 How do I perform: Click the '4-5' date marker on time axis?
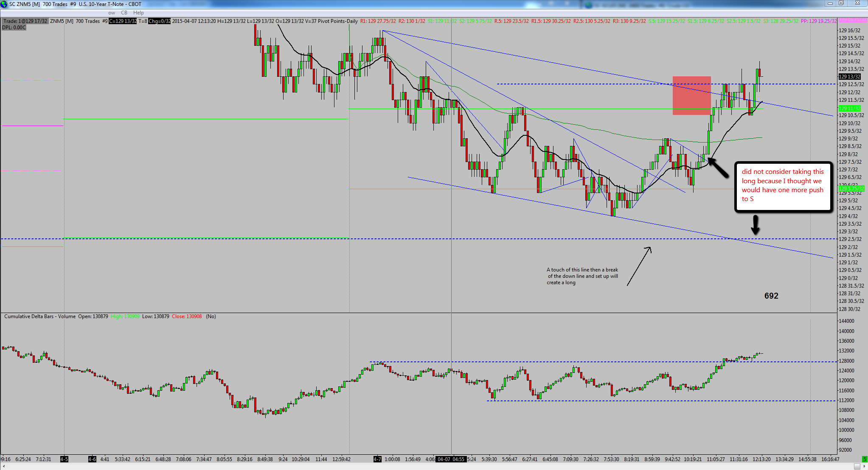64,459
